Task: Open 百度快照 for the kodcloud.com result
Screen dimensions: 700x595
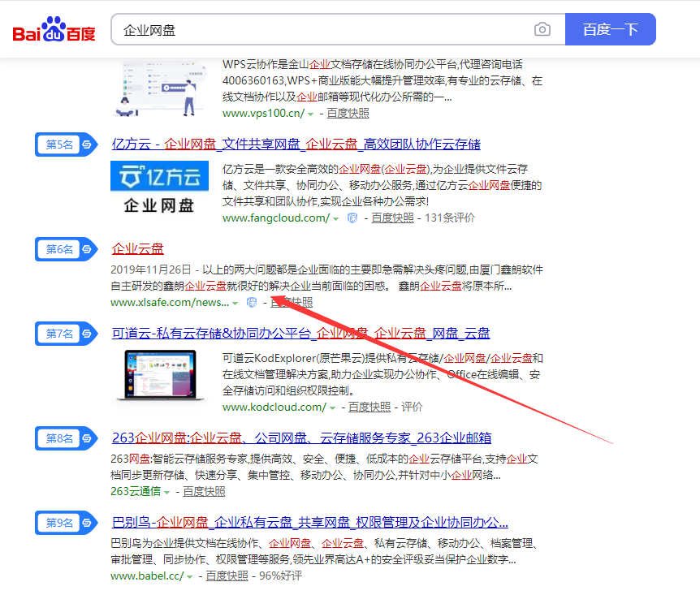Action: (369, 407)
